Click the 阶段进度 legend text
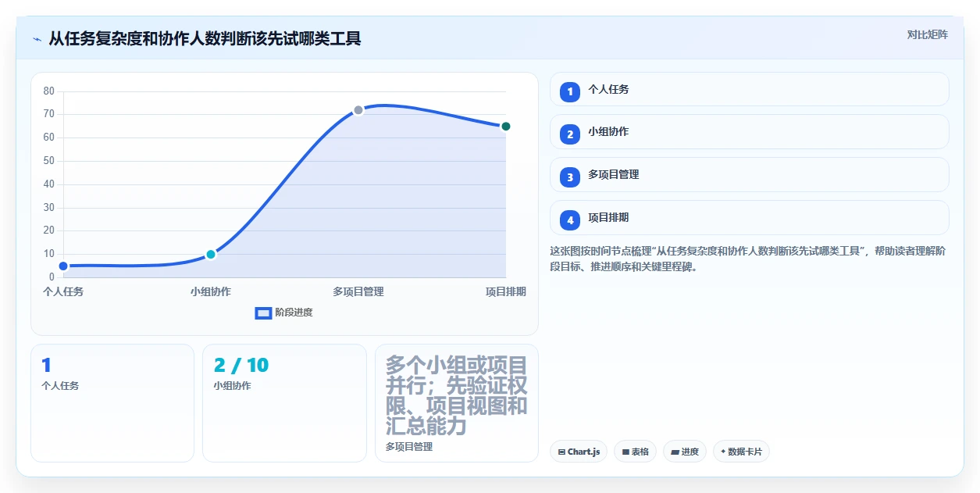 coord(294,313)
